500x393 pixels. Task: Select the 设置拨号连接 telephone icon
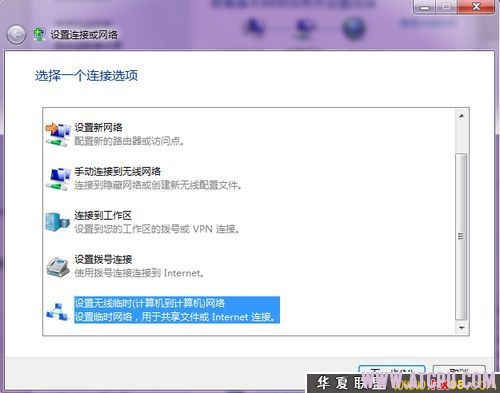58,266
